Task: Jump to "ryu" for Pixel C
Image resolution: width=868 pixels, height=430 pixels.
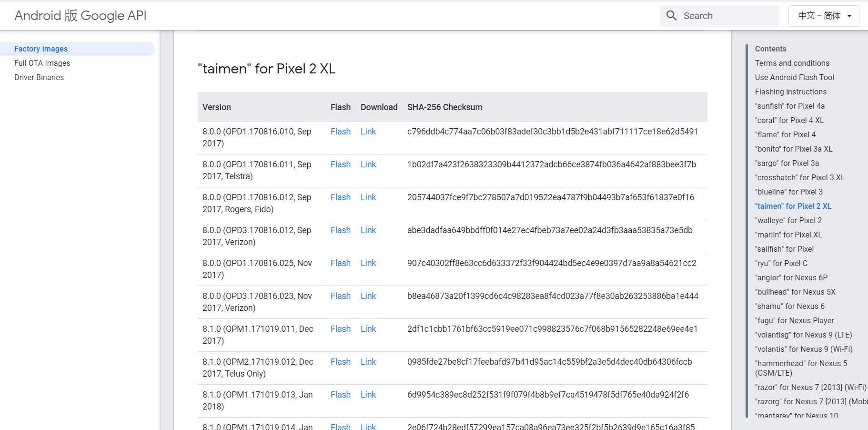Action: click(x=781, y=264)
